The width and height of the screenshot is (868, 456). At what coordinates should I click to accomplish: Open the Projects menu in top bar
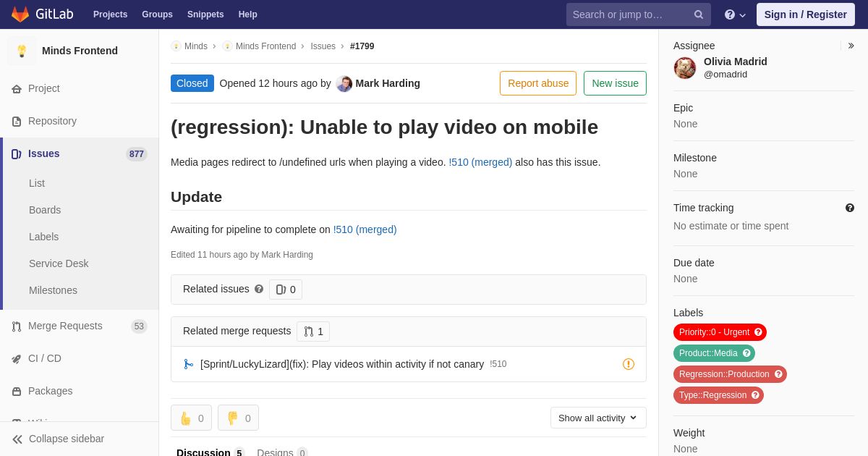(110, 14)
